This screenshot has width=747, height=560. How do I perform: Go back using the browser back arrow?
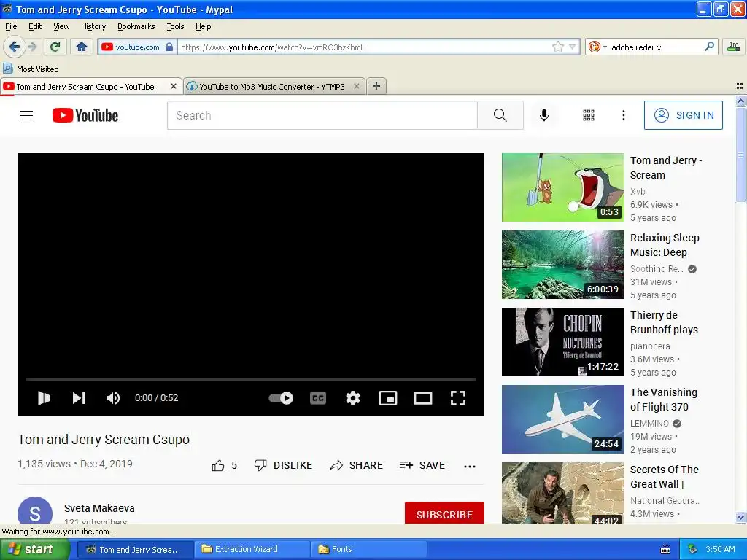(x=14, y=47)
